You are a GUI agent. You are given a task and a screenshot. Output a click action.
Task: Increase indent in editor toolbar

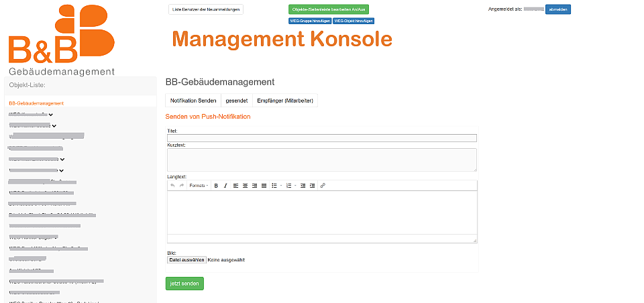312,185
